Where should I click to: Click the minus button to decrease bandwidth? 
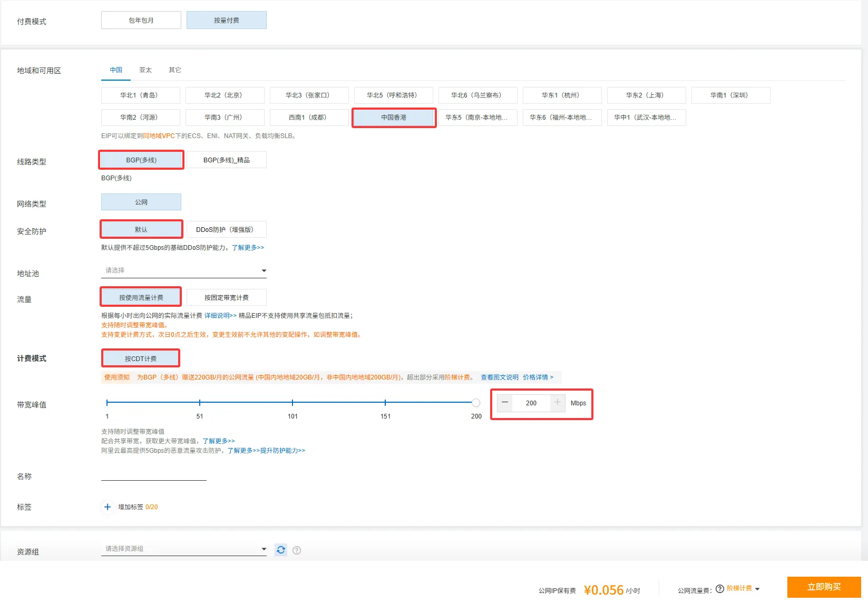click(x=505, y=403)
